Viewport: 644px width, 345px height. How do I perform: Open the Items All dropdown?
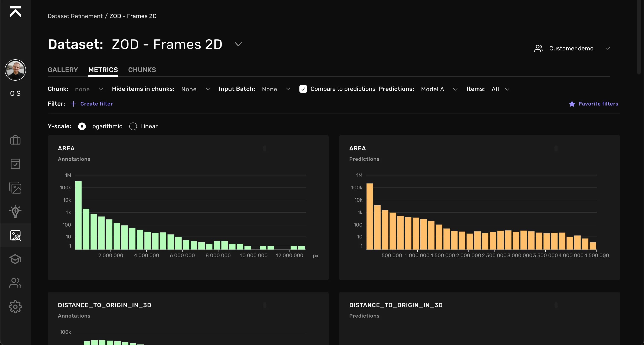pyautogui.click(x=500, y=89)
